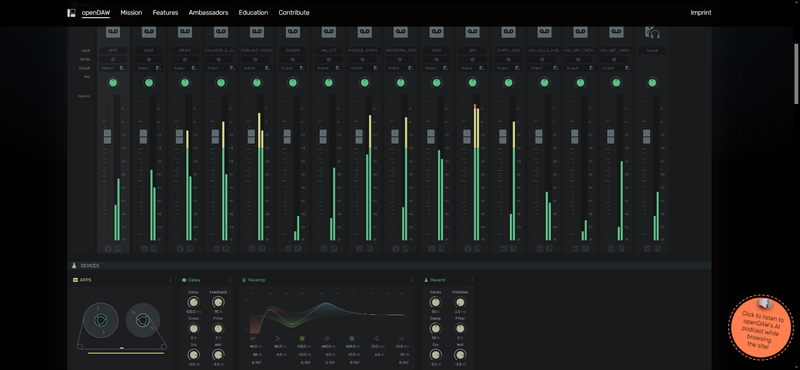Open the Features menu item
This screenshot has width=800, height=370.
pos(165,13)
